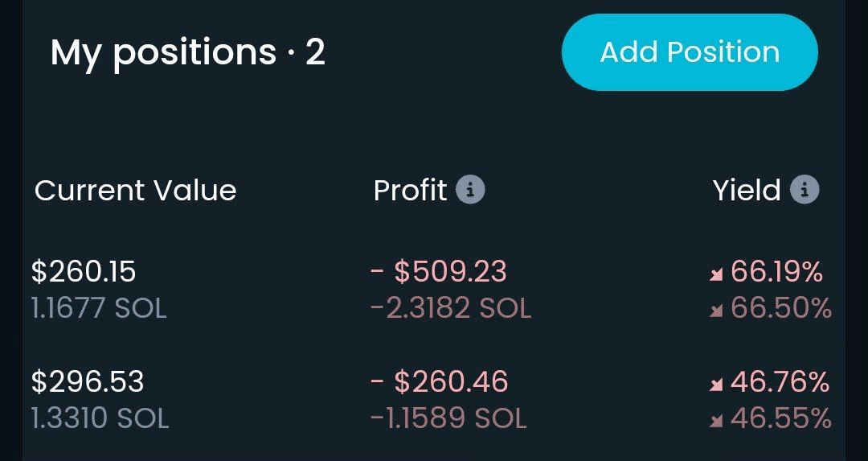
Task: Select the -1.1589 SOL loss figure
Action: 448,418
